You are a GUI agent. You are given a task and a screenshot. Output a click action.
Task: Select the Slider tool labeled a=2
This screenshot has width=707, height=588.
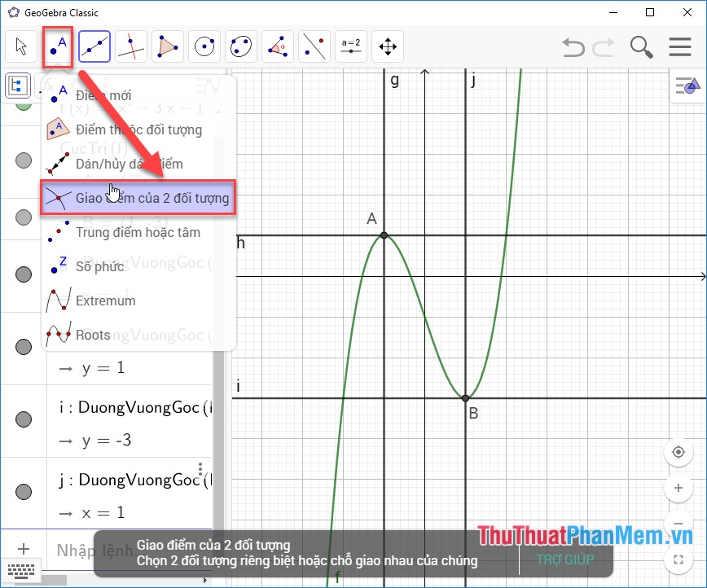coord(350,46)
